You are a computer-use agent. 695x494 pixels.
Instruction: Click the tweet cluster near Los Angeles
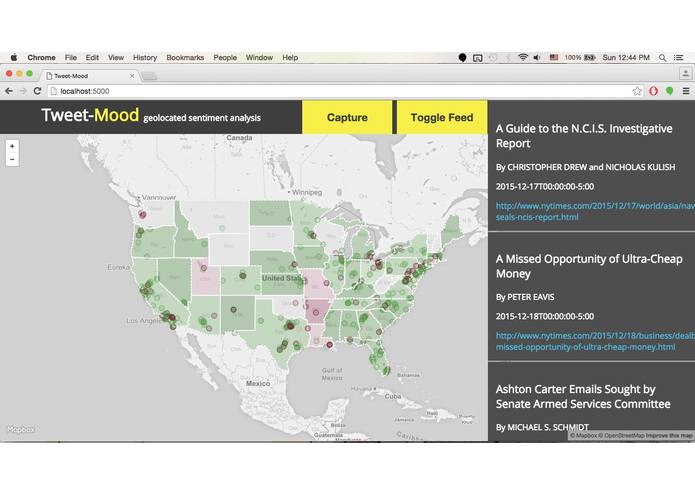pyautogui.click(x=169, y=318)
